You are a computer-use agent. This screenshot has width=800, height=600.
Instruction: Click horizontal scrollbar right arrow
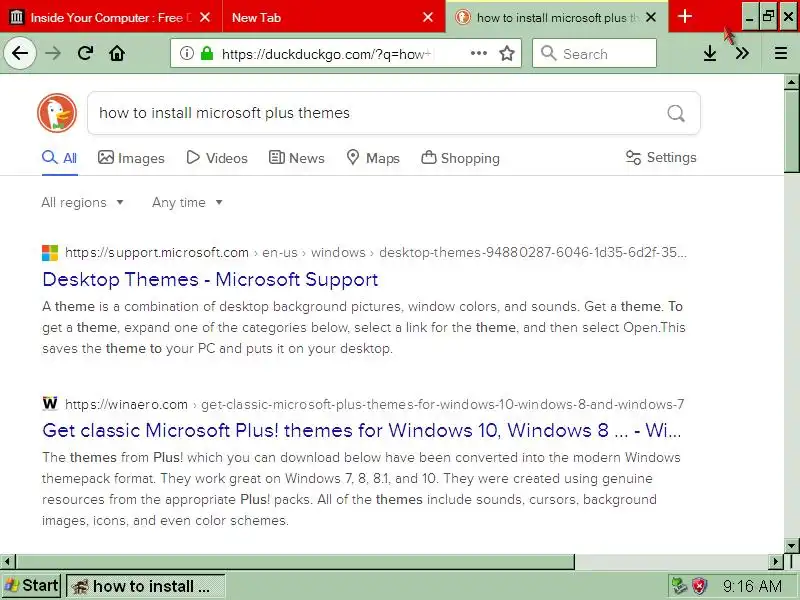tap(776, 562)
